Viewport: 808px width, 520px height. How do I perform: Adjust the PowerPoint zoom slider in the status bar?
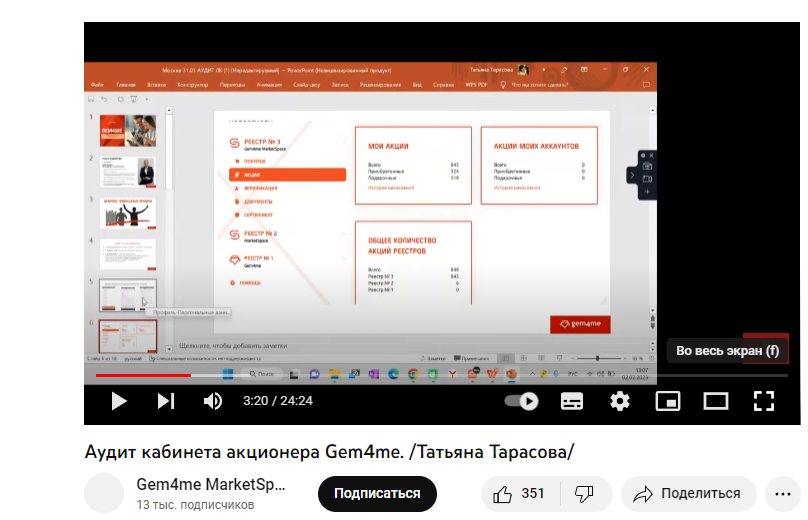(x=598, y=358)
